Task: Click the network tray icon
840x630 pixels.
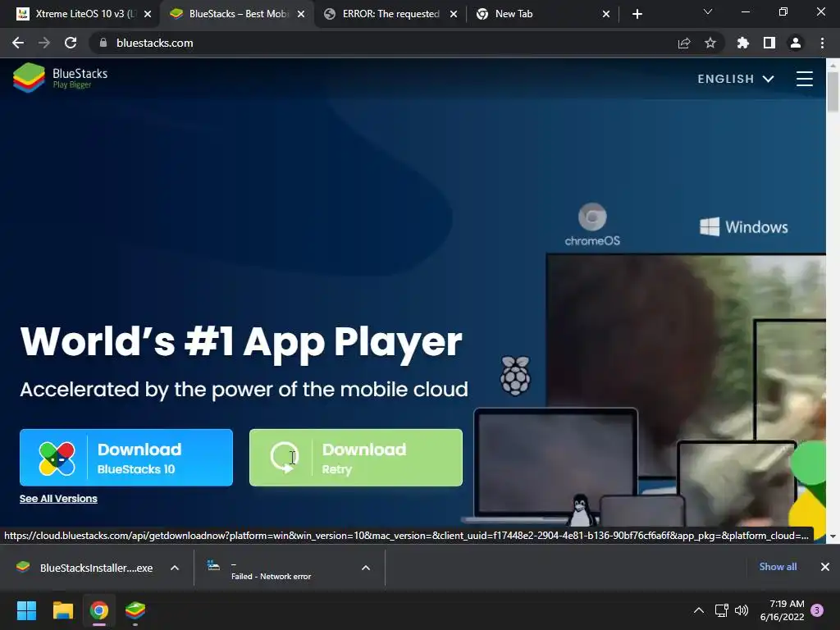Action: point(722,610)
